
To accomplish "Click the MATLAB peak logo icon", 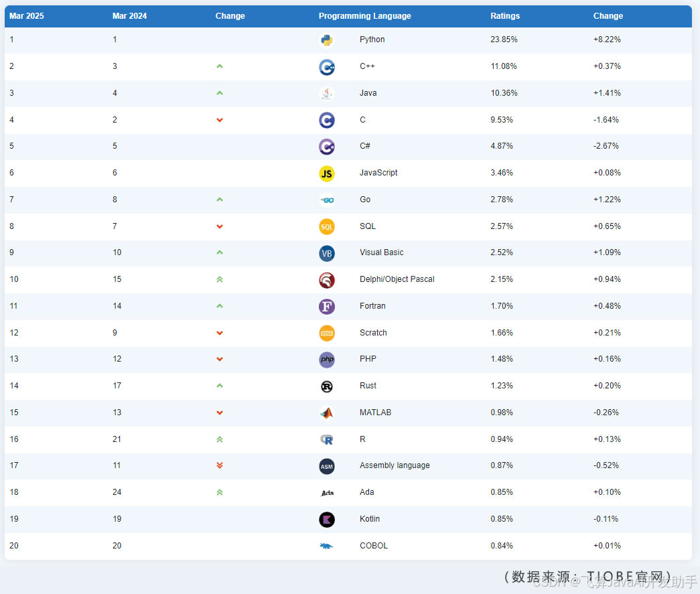I will pos(327,413).
